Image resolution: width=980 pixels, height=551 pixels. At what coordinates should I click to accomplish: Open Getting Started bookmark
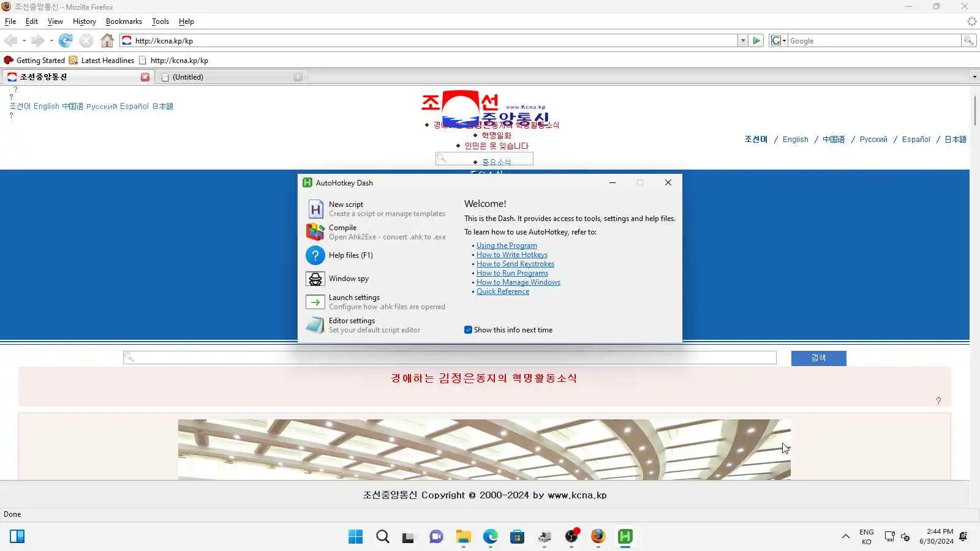point(34,61)
